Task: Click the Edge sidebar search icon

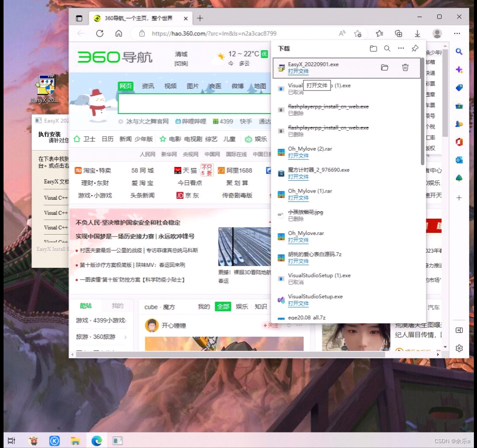Action: [x=459, y=51]
